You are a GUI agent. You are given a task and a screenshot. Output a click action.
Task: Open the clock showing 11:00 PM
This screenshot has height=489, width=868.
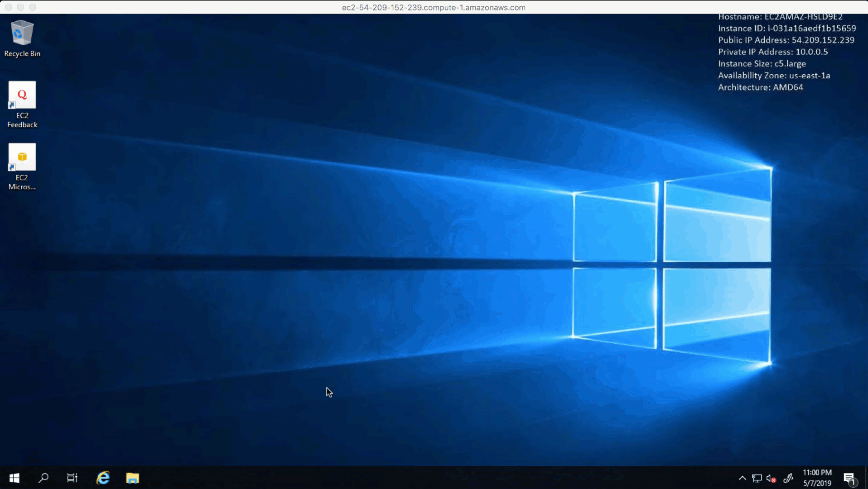pyautogui.click(x=817, y=478)
